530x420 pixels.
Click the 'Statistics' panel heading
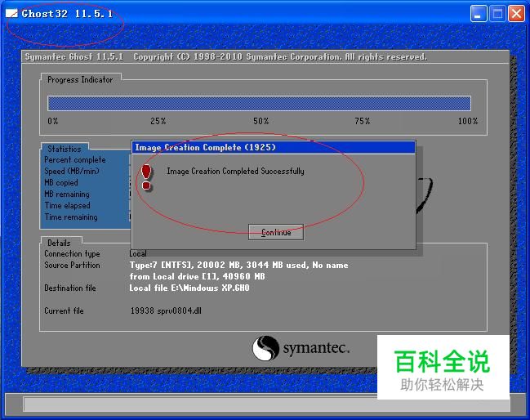point(65,149)
